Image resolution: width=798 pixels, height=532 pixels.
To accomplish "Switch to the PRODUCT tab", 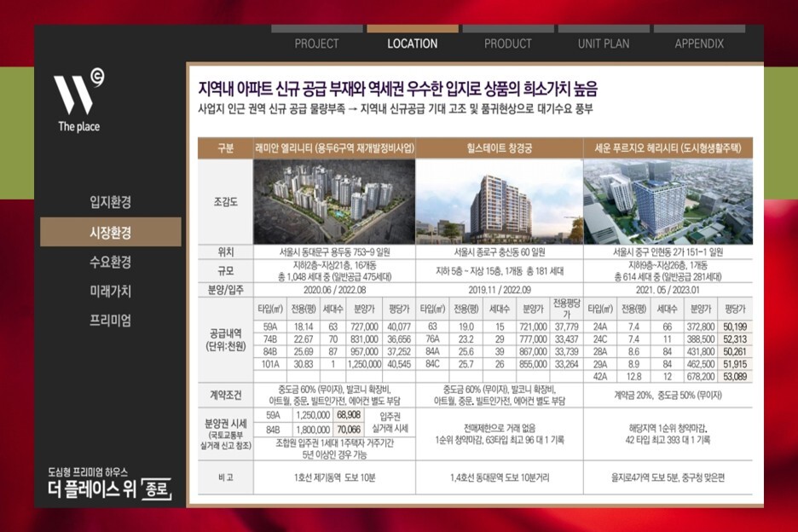I will [x=508, y=43].
